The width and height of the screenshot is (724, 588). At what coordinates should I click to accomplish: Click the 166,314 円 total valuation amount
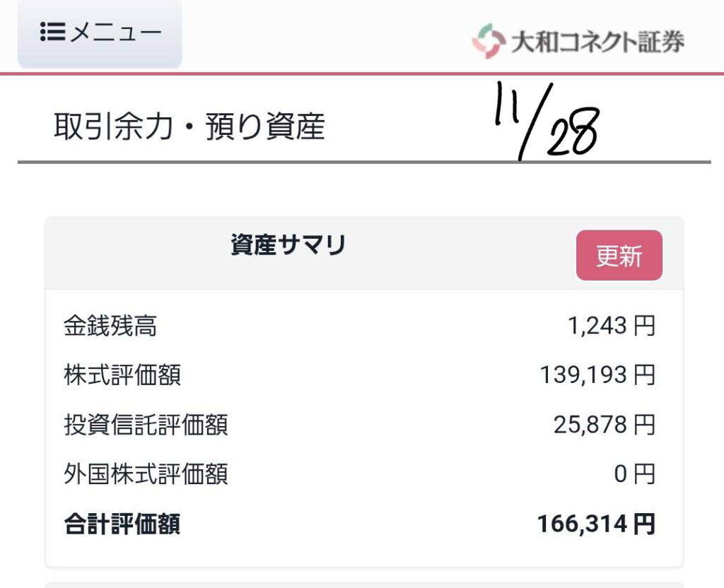click(595, 524)
